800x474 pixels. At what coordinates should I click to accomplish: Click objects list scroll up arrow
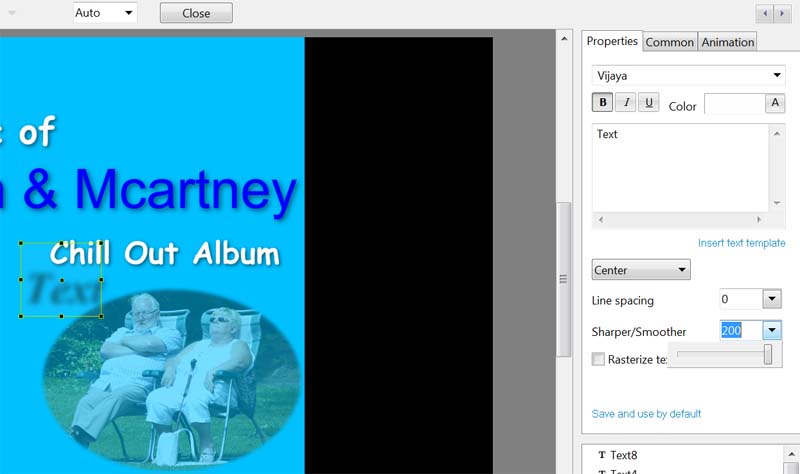(791, 454)
